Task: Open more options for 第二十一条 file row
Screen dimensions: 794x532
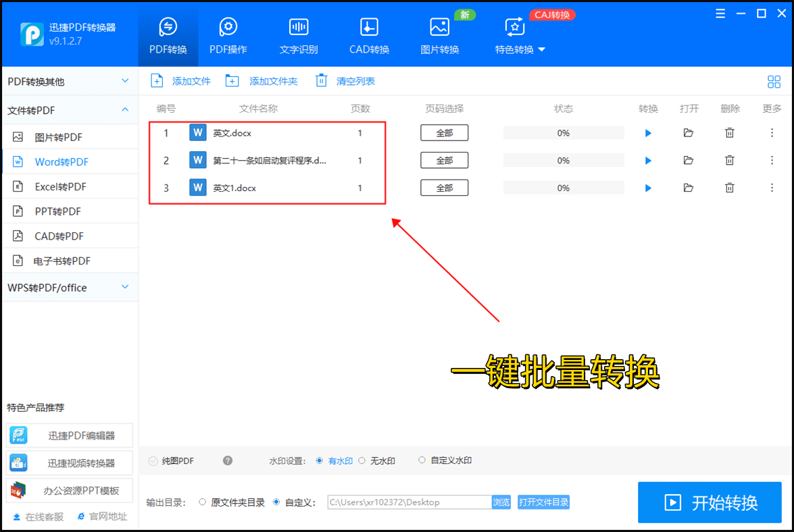Action: point(772,160)
